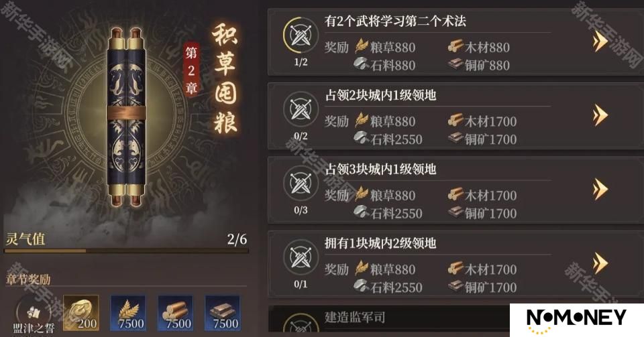Viewport: 644px width, 337px height.
Task: Click crossed-swords icon showing 0/3 progress
Action: (301, 184)
